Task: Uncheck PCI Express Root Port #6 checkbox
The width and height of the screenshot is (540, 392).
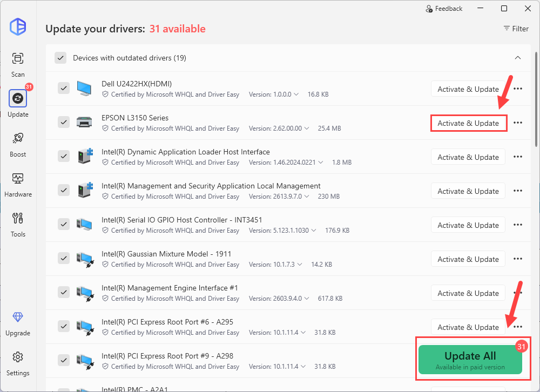Action: point(64,326)
